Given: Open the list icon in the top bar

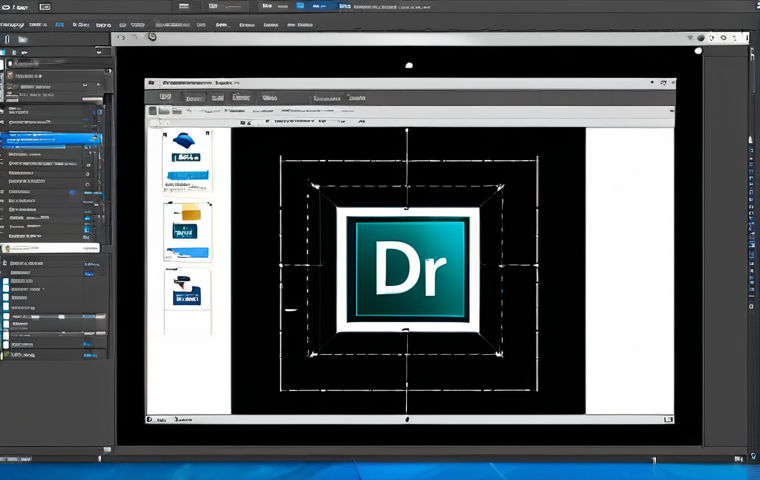Looking at the screenshot, I should (184, 6).
